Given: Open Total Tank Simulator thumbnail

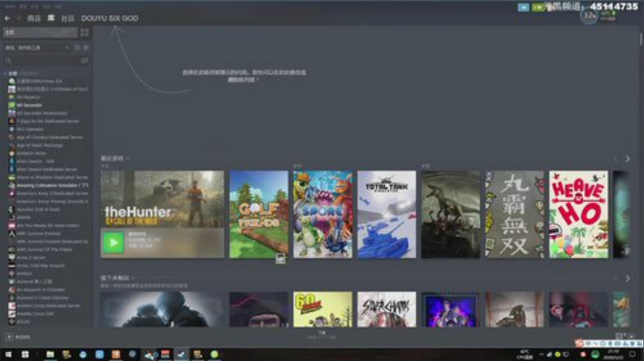Looking at the screenshot, I should pos(386,214).
